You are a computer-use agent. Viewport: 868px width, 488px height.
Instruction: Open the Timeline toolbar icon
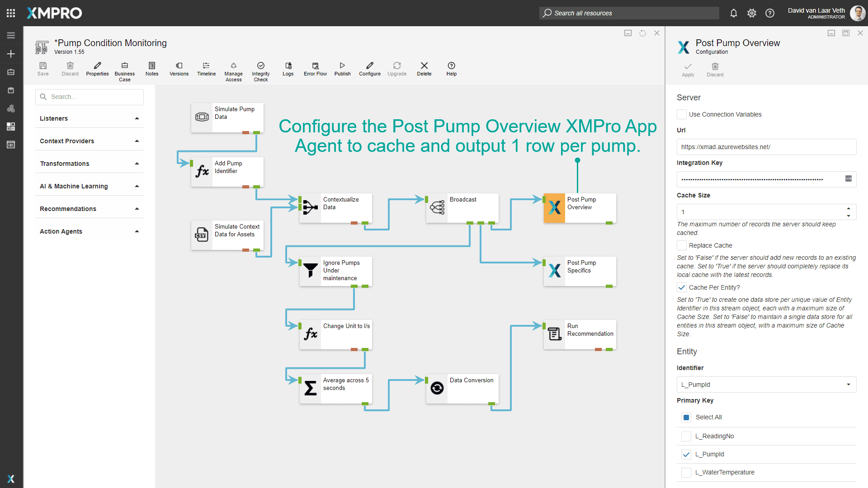pyautogui.click(x=206, y=66)
